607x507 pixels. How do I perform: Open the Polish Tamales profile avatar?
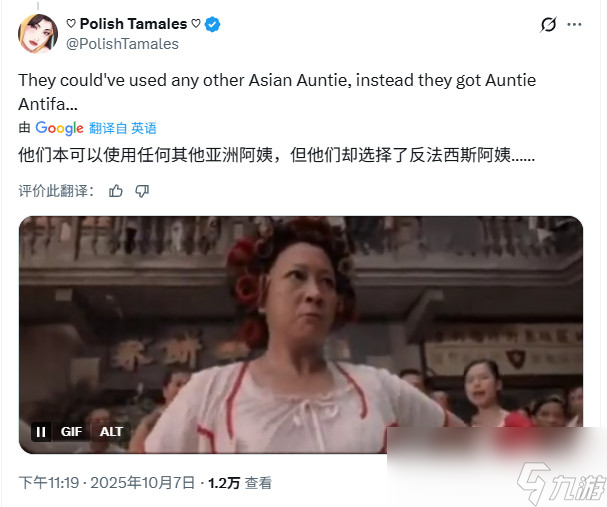pyautogui.click(x=38, y=34)
